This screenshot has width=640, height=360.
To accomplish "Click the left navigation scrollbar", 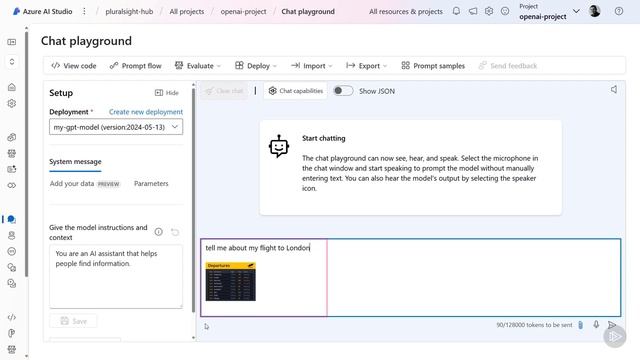I will 27,154.
